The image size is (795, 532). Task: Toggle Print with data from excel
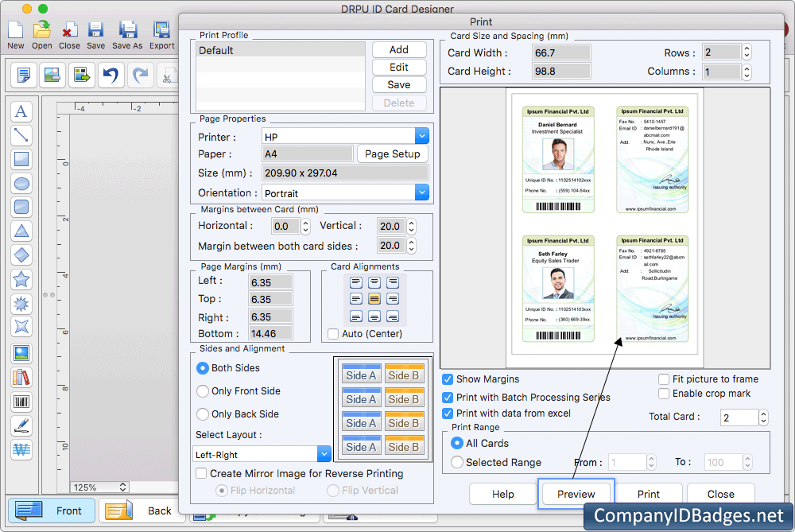[x=448, y=414]
